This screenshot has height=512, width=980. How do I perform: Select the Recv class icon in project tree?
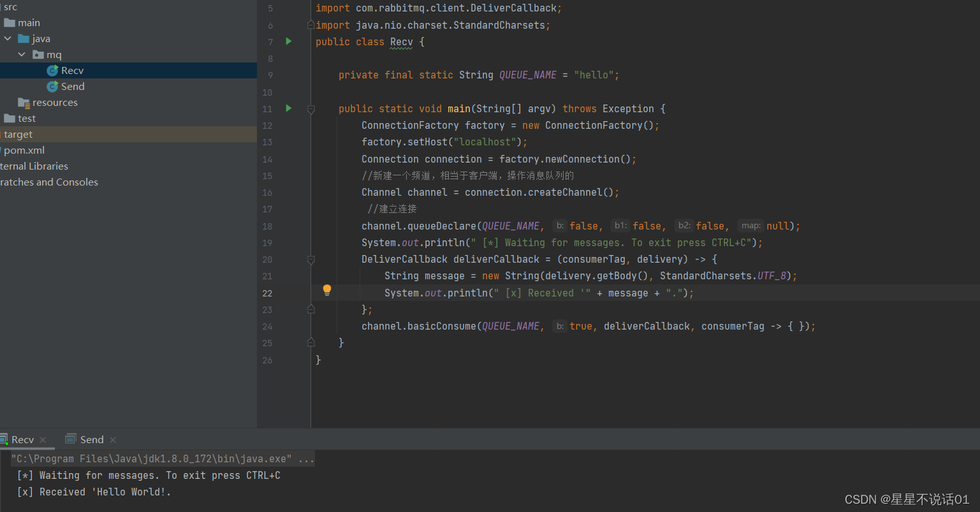(52, 71)
